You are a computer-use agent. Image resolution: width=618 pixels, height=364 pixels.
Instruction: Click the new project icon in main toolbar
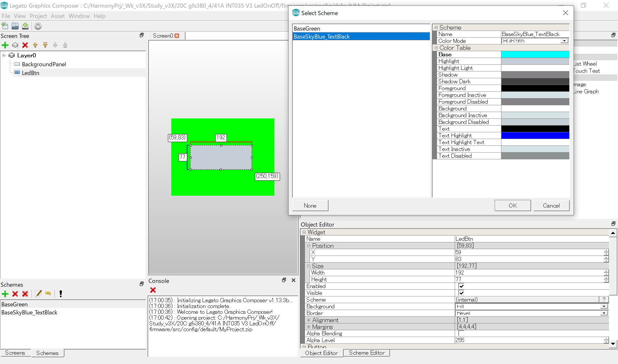pyautogui.click(x=5, y=26)
